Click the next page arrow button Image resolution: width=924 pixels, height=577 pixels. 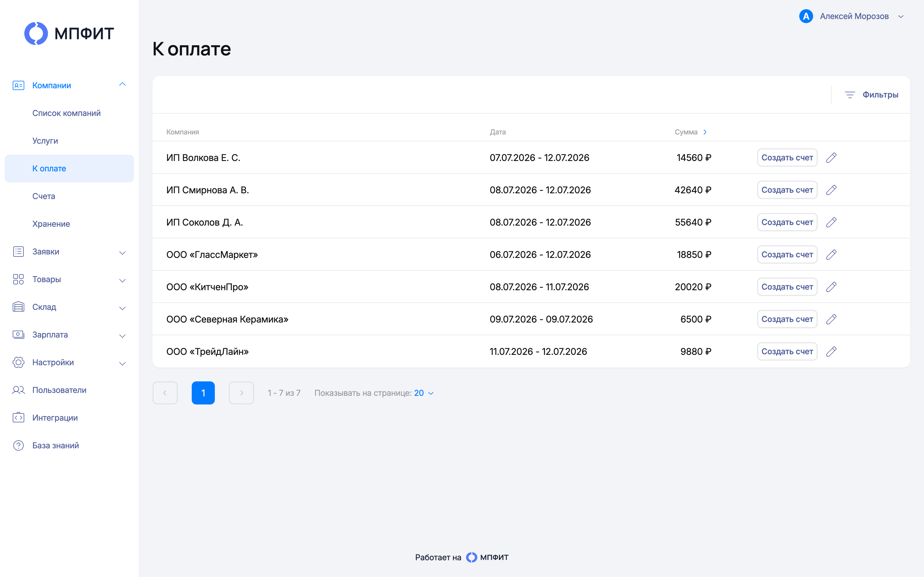tap(241, 393)
